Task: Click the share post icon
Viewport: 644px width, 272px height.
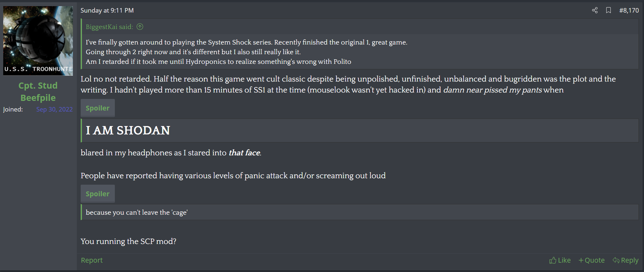Action: [x=595, y=10]
